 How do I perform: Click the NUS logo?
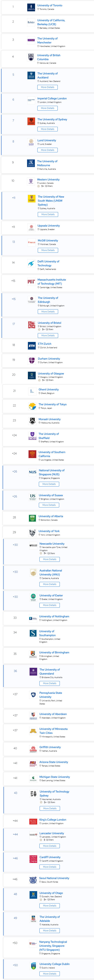(x=32, y=472)
